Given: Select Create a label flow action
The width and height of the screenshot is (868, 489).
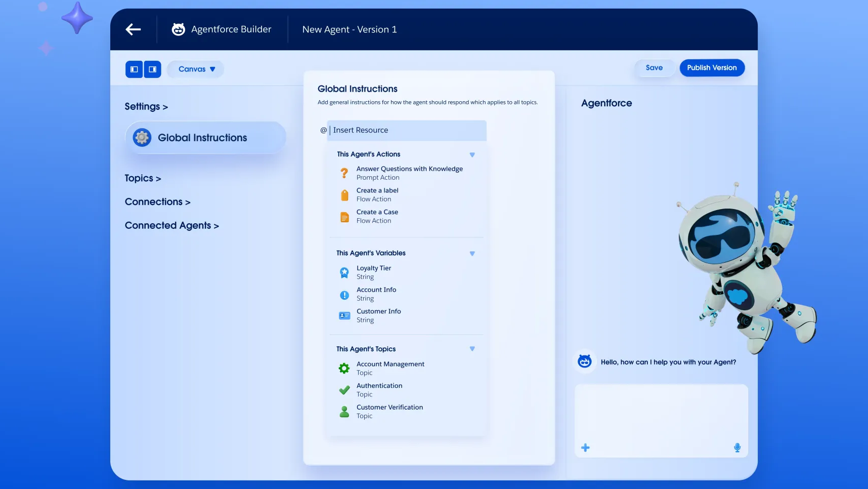Looking at the screenshot, I should 377,195.
